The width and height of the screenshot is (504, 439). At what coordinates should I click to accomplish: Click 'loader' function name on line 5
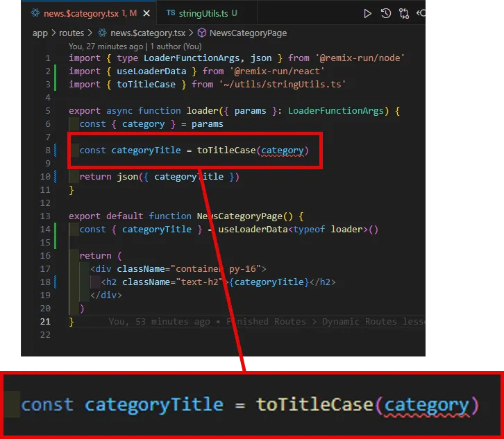pos(203,111)
